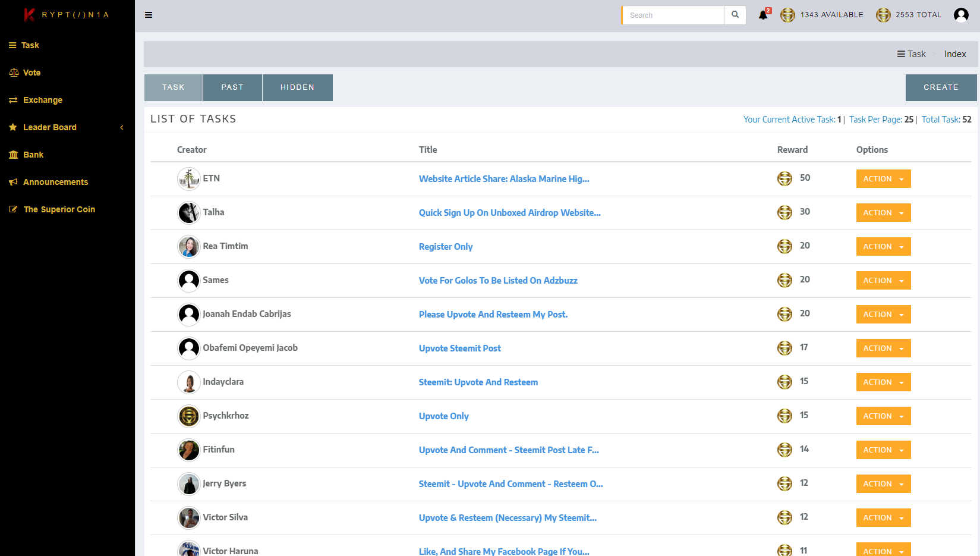Open Bank in the sidebar
Image resolution: width=980 pixels, height=556 pixels.
(67, 155)
